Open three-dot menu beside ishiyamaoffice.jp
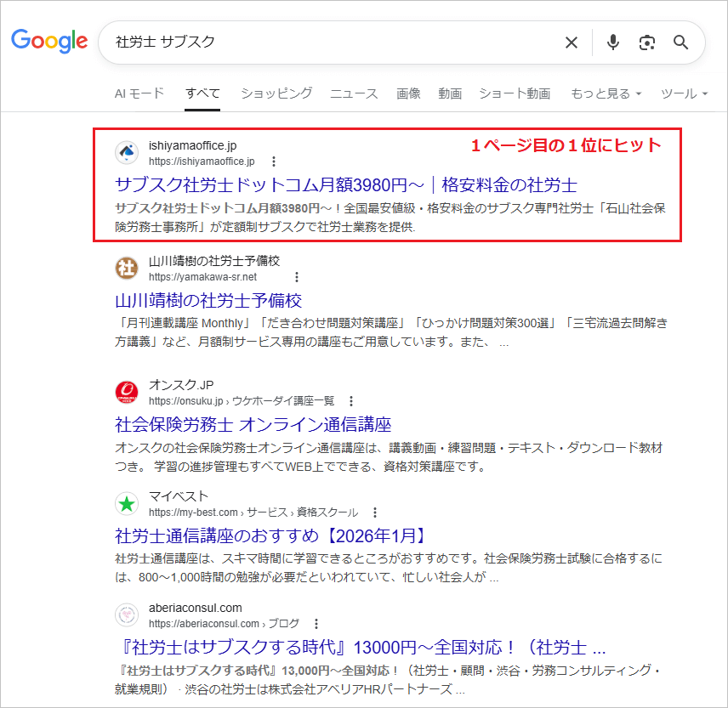728x708 pixels. (x=274, y=161)
